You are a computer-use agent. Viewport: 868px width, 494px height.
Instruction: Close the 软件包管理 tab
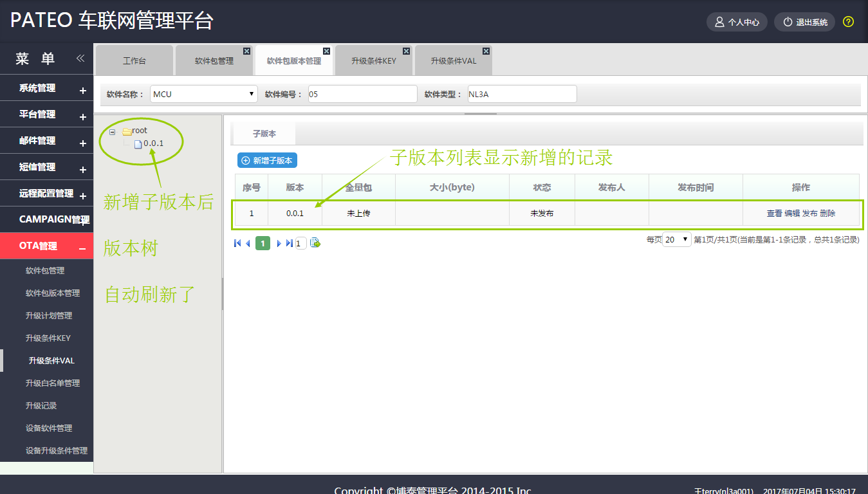pyautogui.click(x=247, y=51)
